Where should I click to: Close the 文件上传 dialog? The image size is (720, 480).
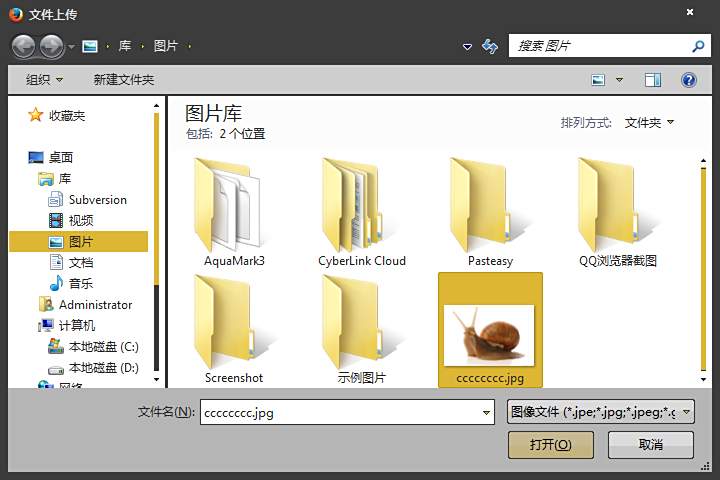[690, 12]
